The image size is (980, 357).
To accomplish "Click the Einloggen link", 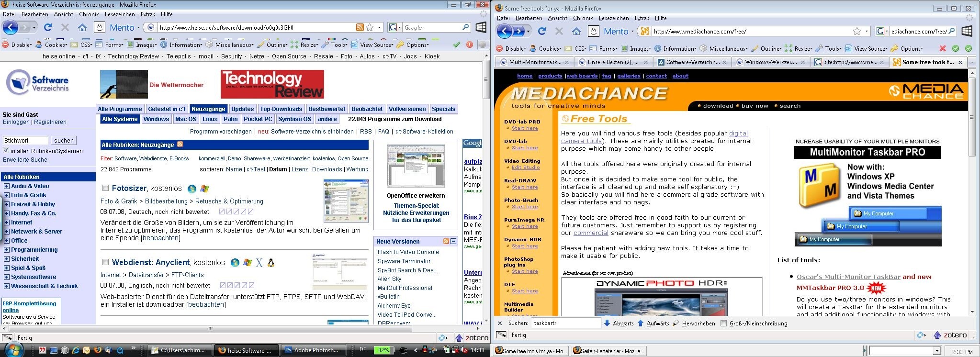I will point(16,122).
